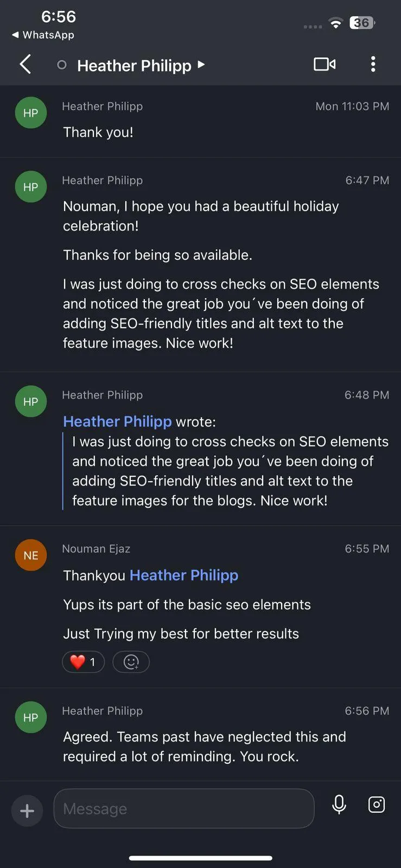Tap the quoted SEO elements reply block
This screenshot has width=401, height=868.
click(230, 471)
